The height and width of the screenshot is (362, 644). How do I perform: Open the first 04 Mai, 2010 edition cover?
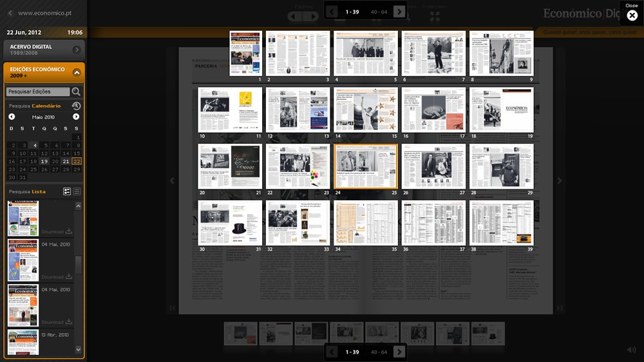[23, 260]
